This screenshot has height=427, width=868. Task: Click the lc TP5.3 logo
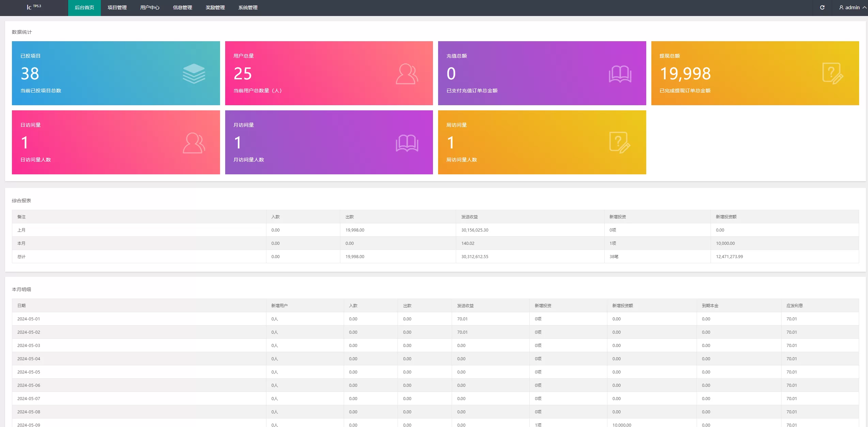pyautogui.click(x=34, y=7)
